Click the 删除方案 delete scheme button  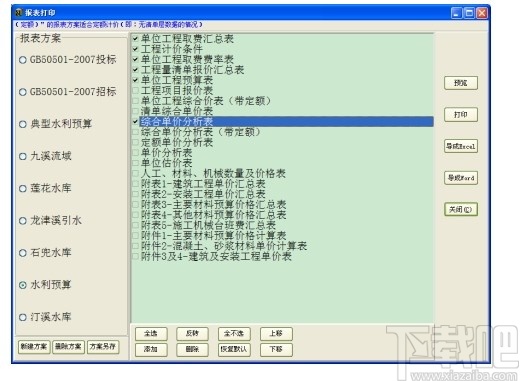click(68, 347)
